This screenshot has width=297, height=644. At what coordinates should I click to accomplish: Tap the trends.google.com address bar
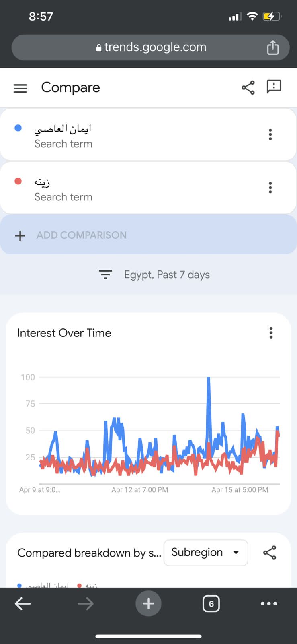[151, 47]
